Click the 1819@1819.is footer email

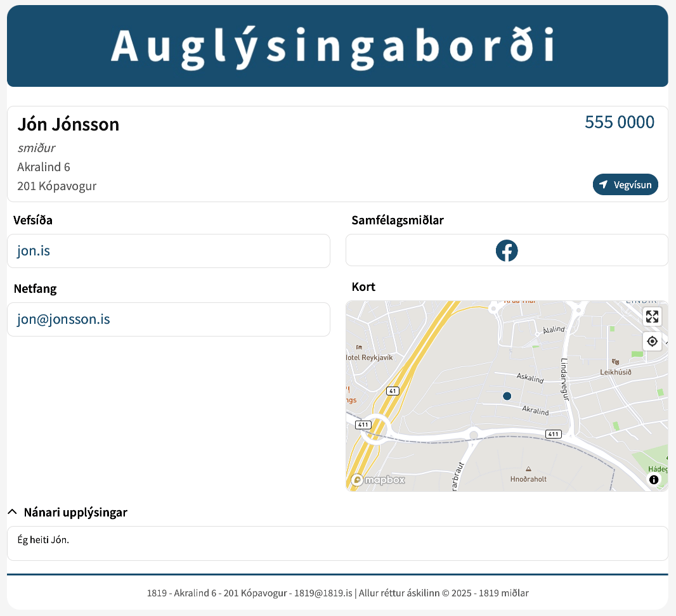click(323, 593)
